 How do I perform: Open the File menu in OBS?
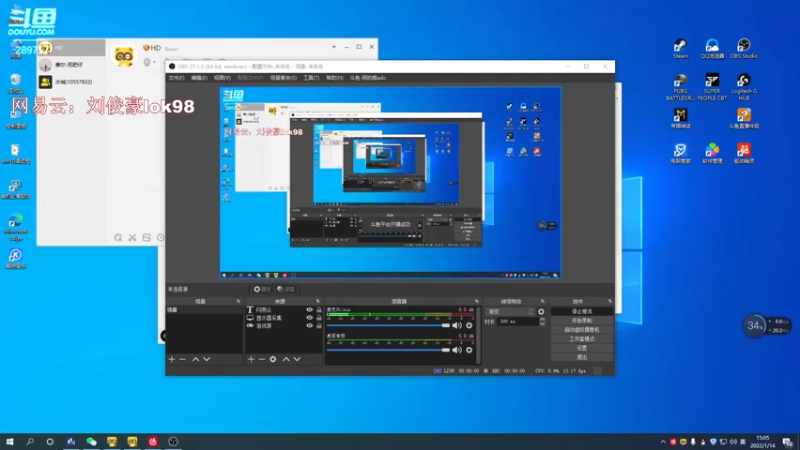[x=177, y=78]
